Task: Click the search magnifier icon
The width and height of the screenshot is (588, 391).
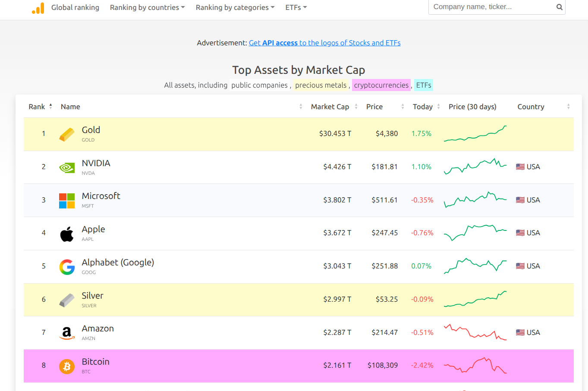Action: (x=559, y=7)
